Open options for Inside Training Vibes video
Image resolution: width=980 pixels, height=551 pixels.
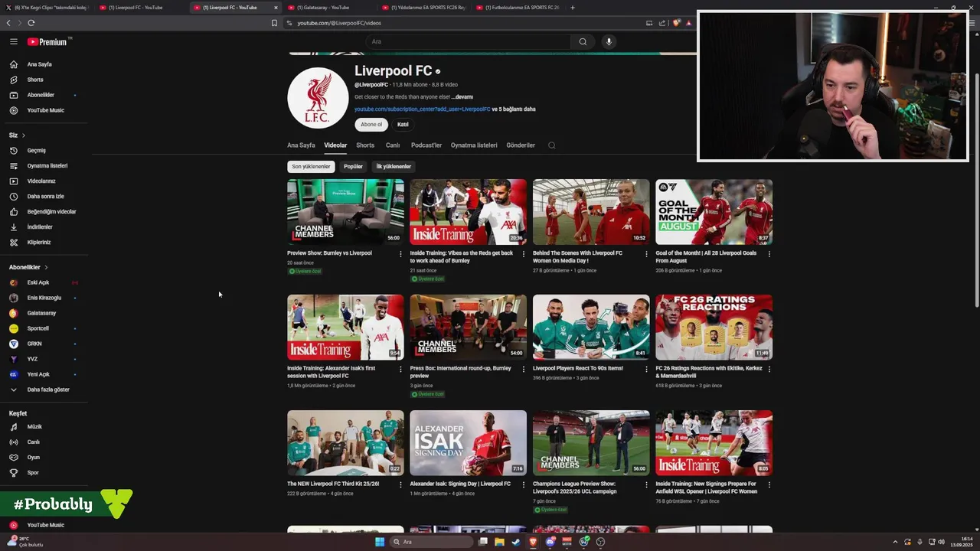click(524, 254)
